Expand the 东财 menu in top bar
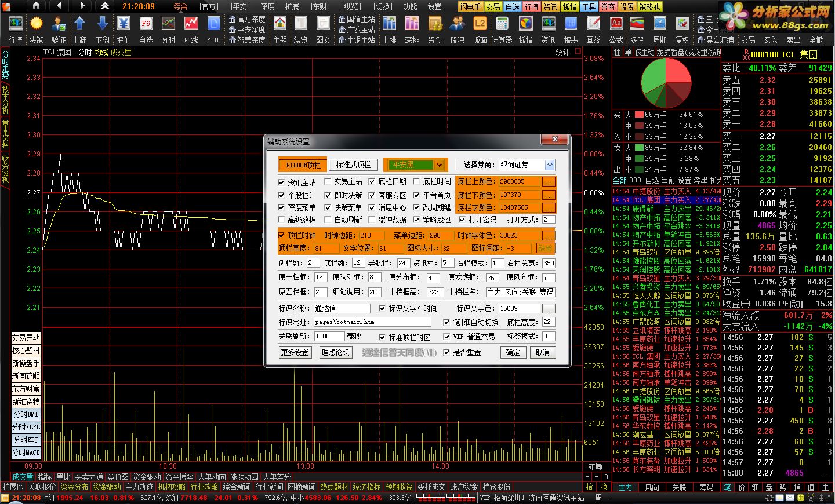Screen dimensions: 835x504 coord(320,6)
